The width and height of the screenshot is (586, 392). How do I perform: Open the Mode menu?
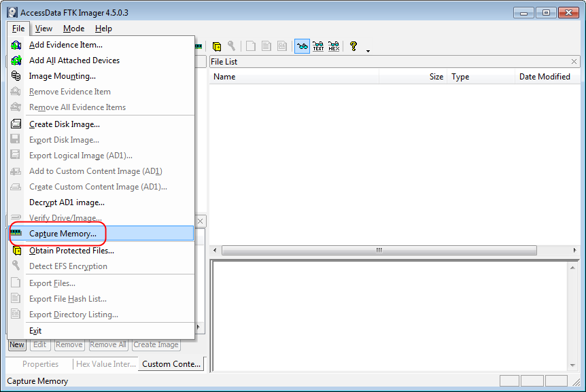pos(73,29)
